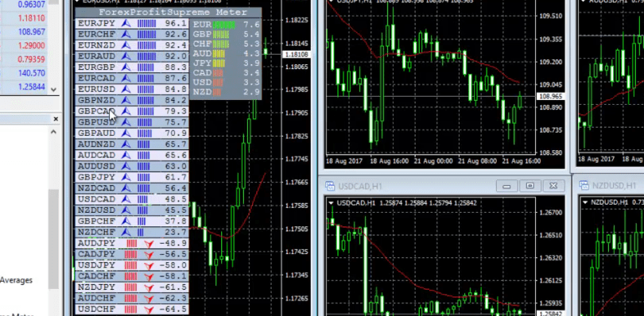Minimize the USDCAD,H1 chart window
The width and height of the screenshot is (644, 316).
[x=506, y=187]
